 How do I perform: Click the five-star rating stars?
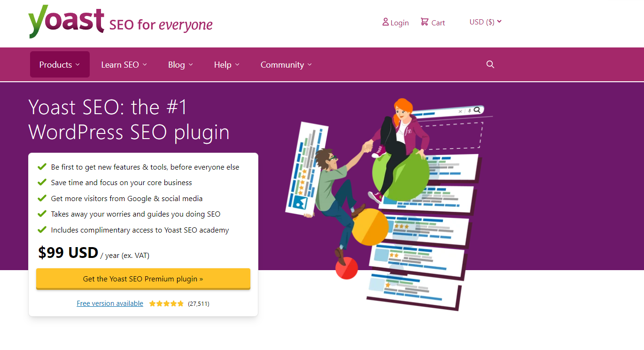point(166,303)
